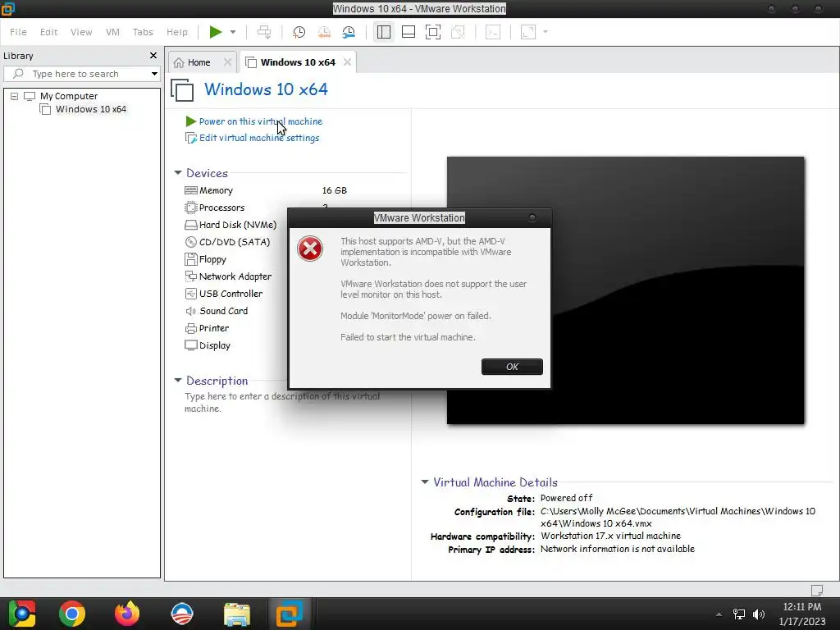Click the message log icon in status bar
This screenshot has height=630, width=840.
[x=817, y=590]
